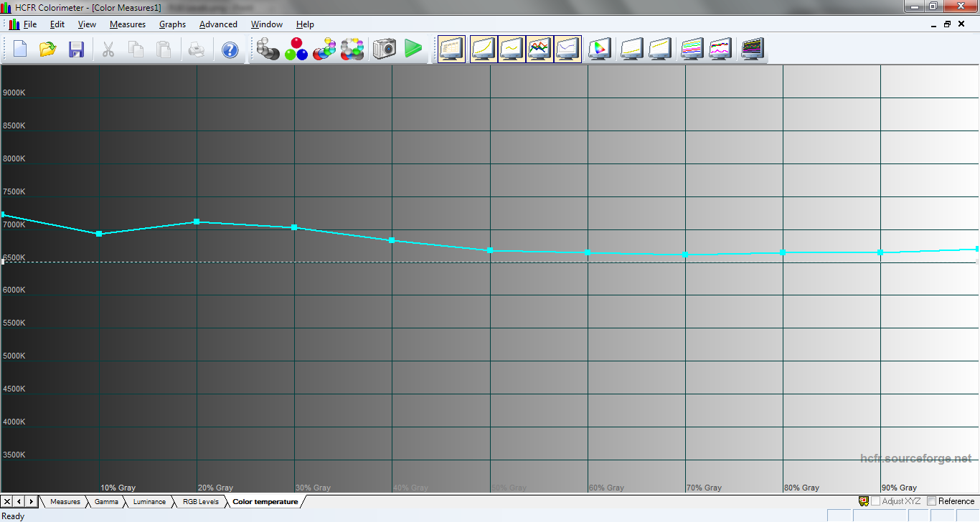This screenshot has height=522, width=980.
Task: Measure secondary colors with multicolor spheres icon
Action: point(324,49)
